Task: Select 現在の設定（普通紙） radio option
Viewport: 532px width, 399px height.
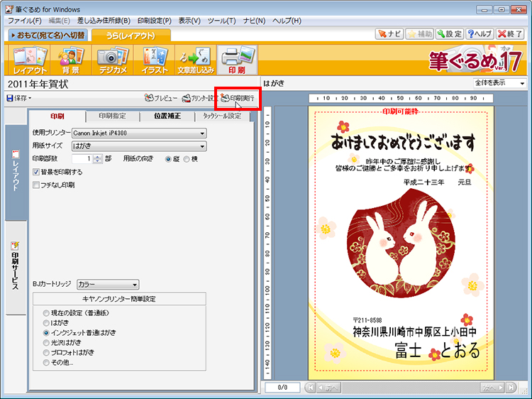Action: (46, 313)
